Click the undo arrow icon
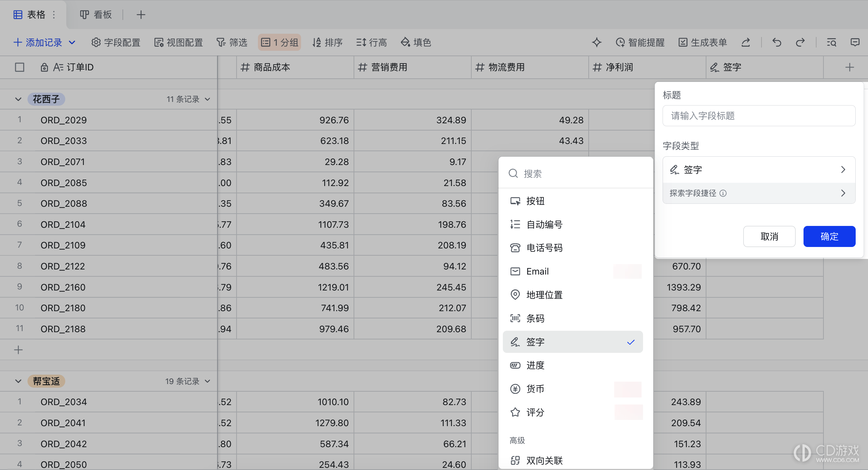The height and width of the screenshot is (470, 868). [776, 42]
